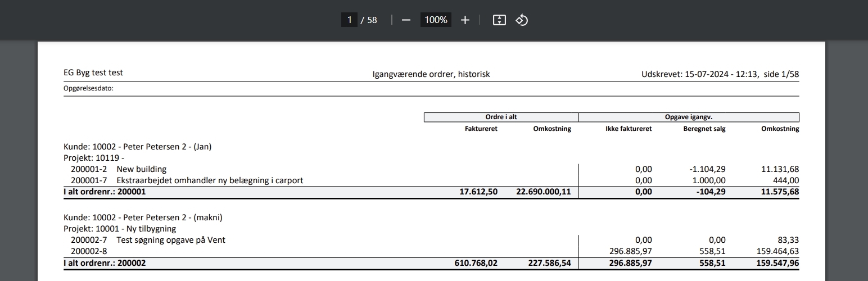Select the total pages count 58
The image size is (868, 281).
372,20
